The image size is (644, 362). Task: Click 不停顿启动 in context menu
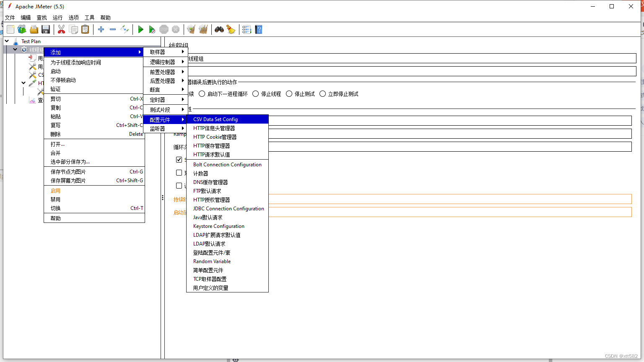pos(94,80)
